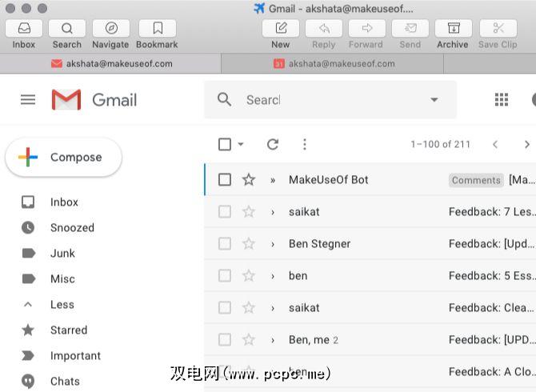This screenshot has width=536, height=392.
Task: Go to the older page arrow
Action: (526, 144)
